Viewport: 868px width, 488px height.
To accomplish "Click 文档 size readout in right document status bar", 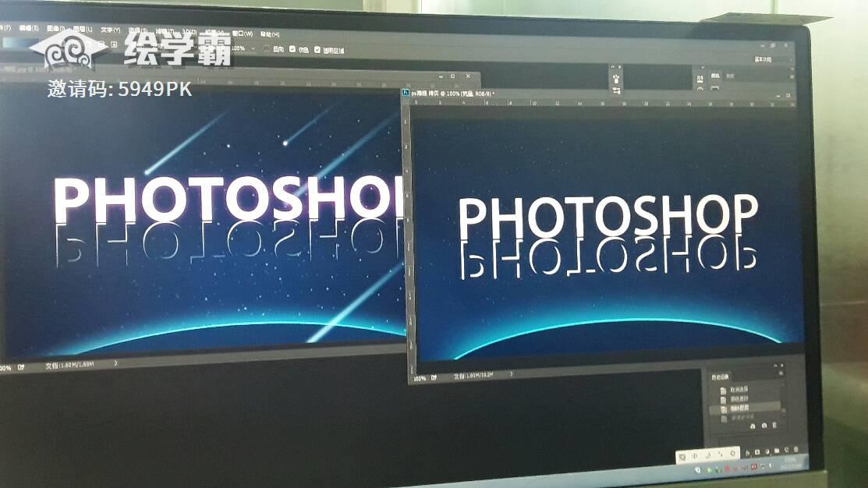I will 473,376.
